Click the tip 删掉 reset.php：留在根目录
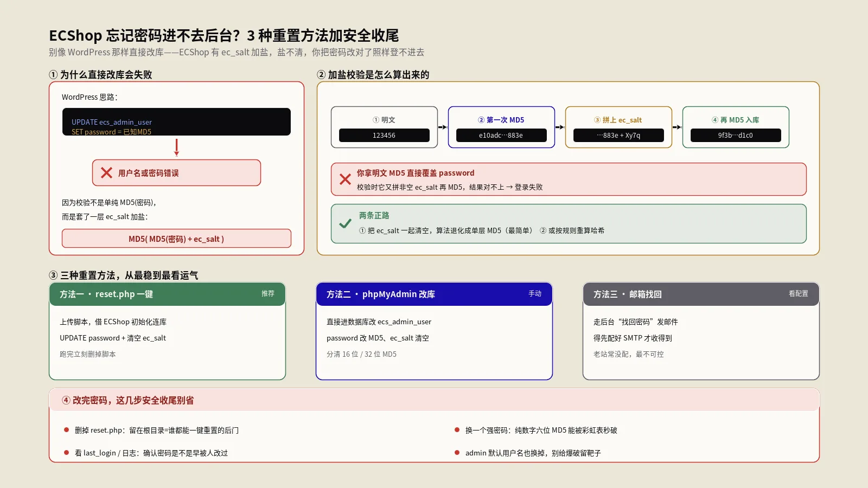This screenshot has width=868, height=488. click(x=157, y=430)
